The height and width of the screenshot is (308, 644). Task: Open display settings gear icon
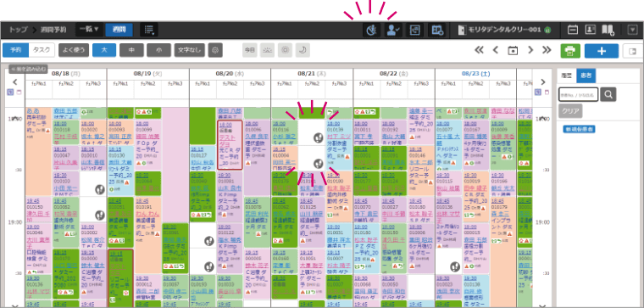pyautogui.click(x=215, y=50)
